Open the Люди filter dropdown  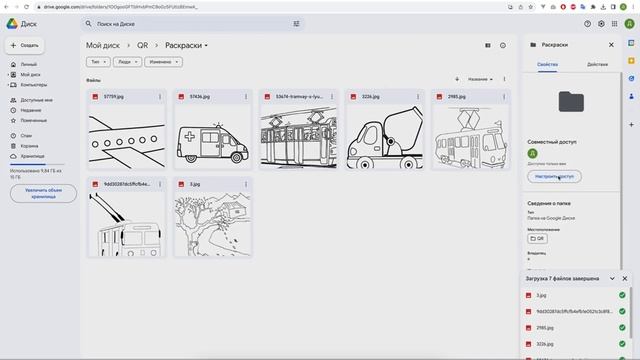(x=127, y=62)
